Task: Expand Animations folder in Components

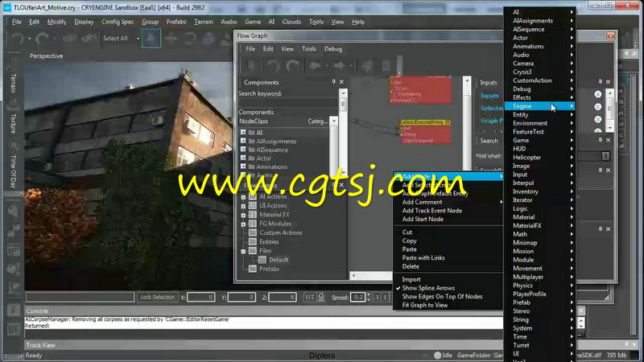Action: [243, 167]
